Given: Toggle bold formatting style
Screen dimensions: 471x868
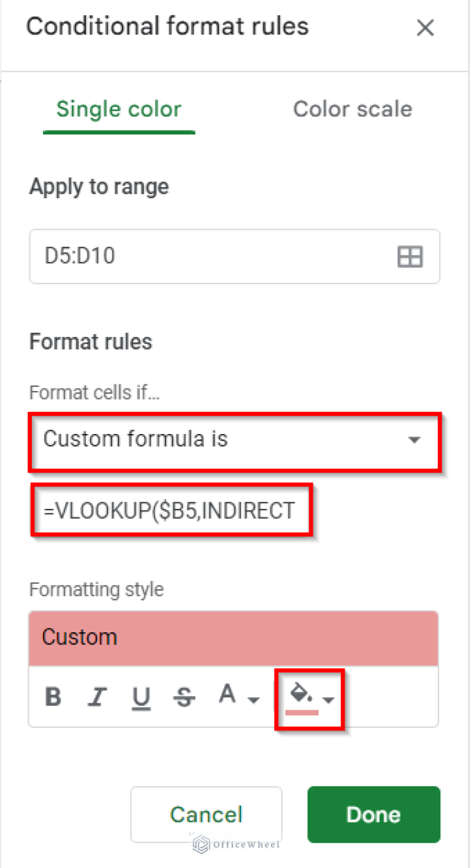Looking at the screenshot, I should click(x=53, y=697).
